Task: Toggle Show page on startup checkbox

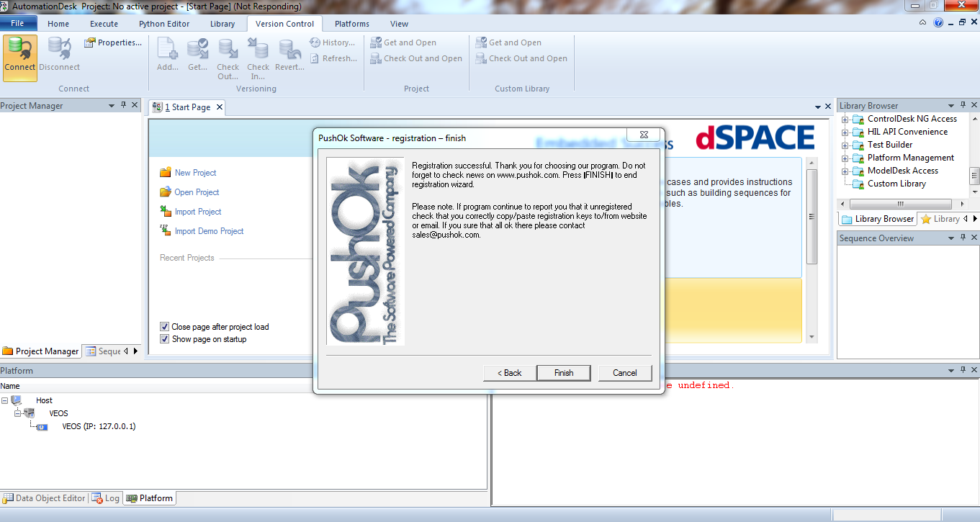Action: tap(165, 339)
